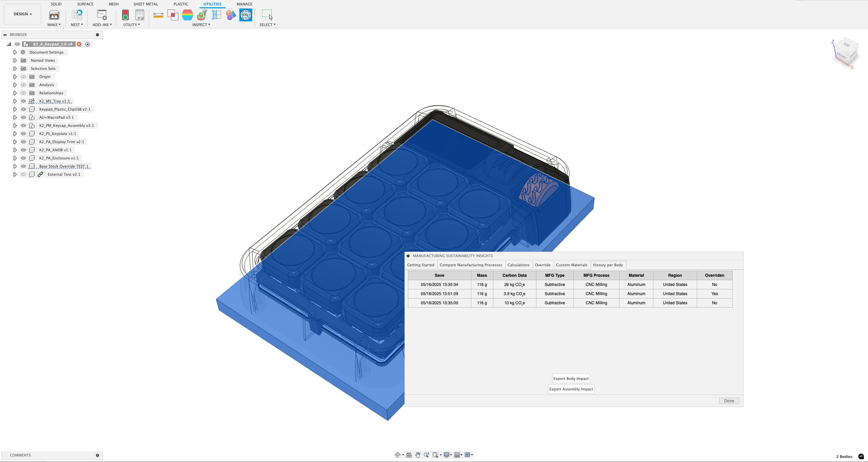This screenshot has height=462, width=868.
Task: Click the Export Body Impact button
Action: 571,379
